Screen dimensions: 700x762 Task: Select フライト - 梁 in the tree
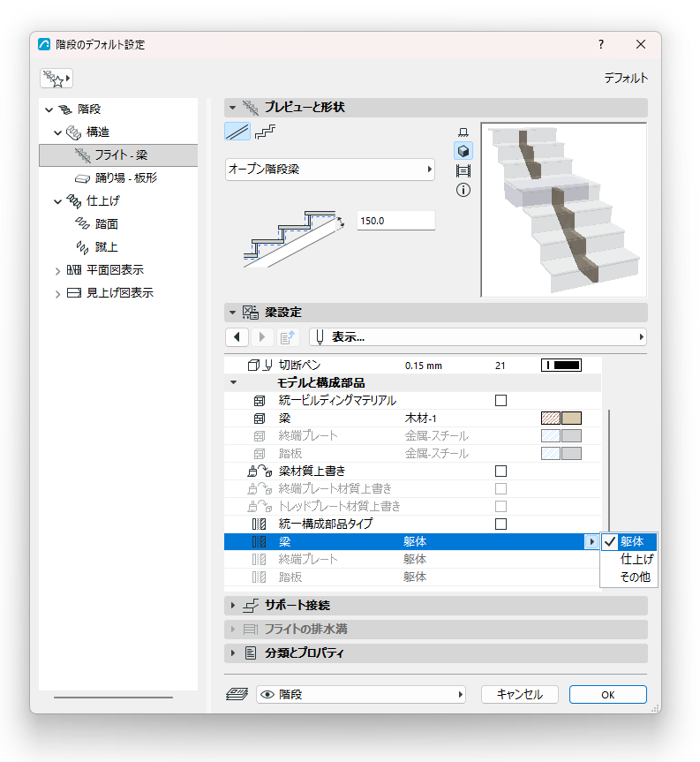click(x=118, y=155)
